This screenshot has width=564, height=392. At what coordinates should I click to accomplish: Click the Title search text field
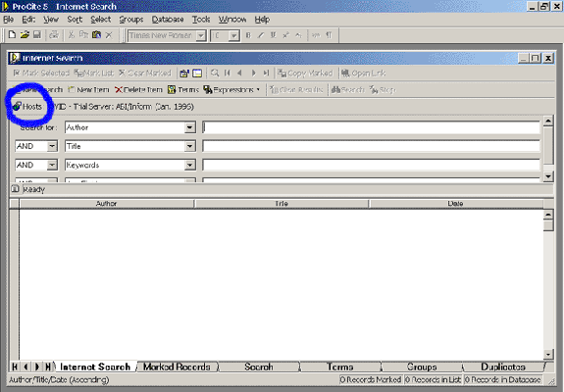click(x=371, y=146)
